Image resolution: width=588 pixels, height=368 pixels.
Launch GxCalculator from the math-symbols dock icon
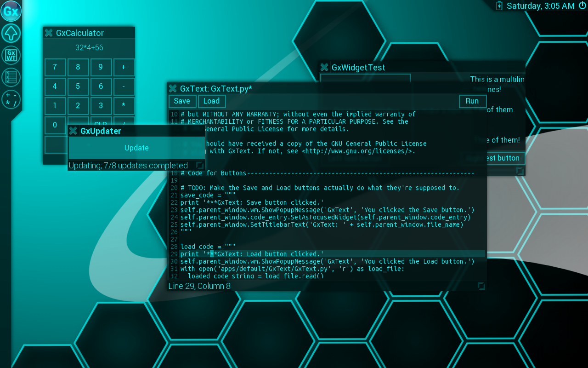click(x=11, y=99)
